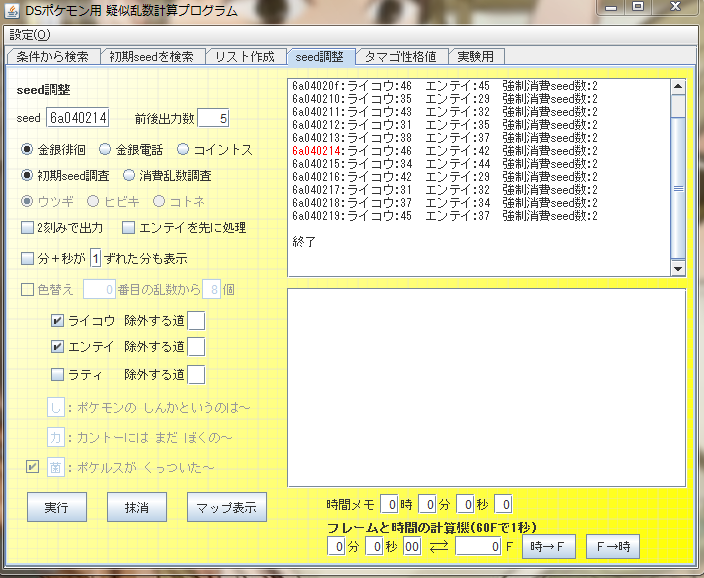Viewport: 704px width, 578px height.
Task: Select the コイントス radio button
Action: point(183,149)
